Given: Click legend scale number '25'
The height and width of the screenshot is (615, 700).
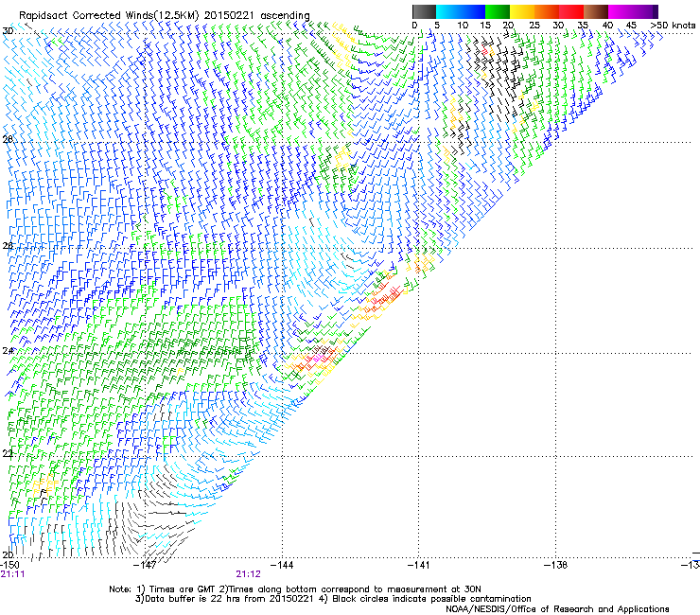Looking at the screenshot, I should coord(534,26).
